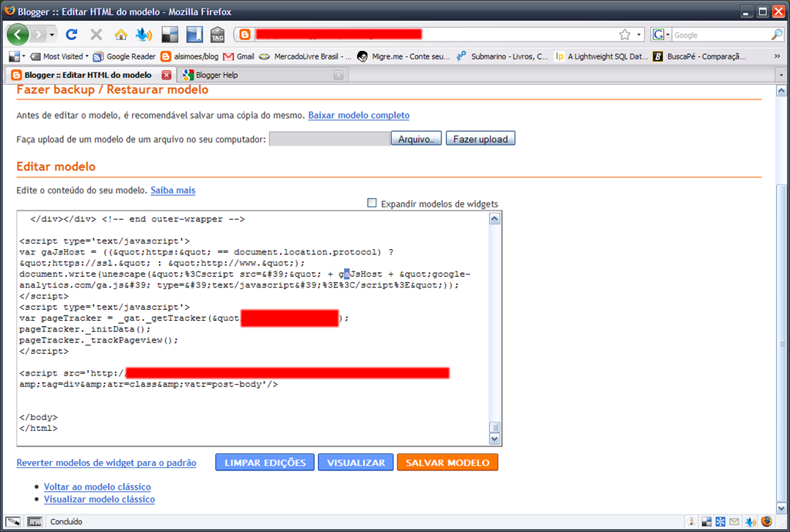The height and width of the screenshot is (532, 790).
Task: Click the upload file path input field
Action: [329, 139]
